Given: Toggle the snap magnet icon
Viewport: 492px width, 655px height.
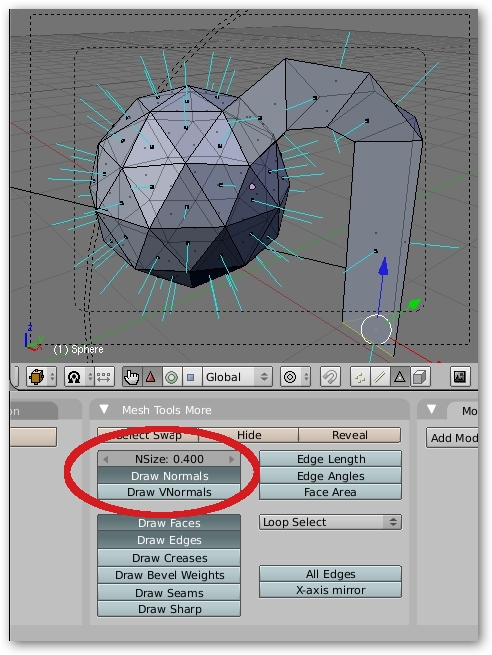Looking at the screenshot, I should [330, 377].
